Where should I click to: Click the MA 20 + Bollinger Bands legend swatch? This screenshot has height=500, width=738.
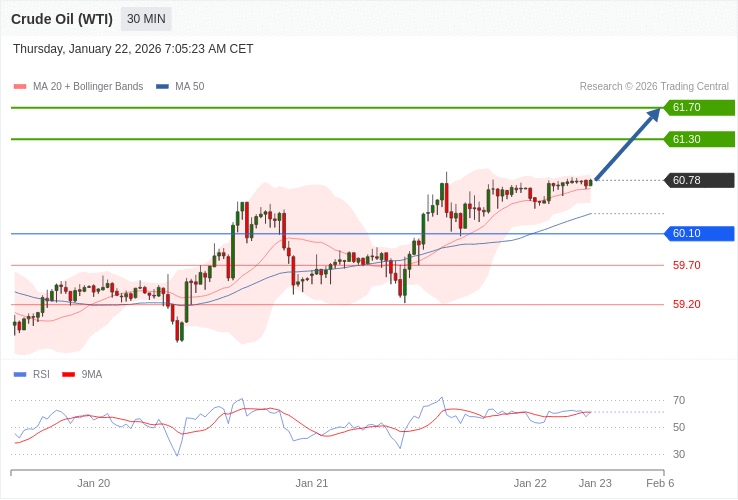pos(20,87)
